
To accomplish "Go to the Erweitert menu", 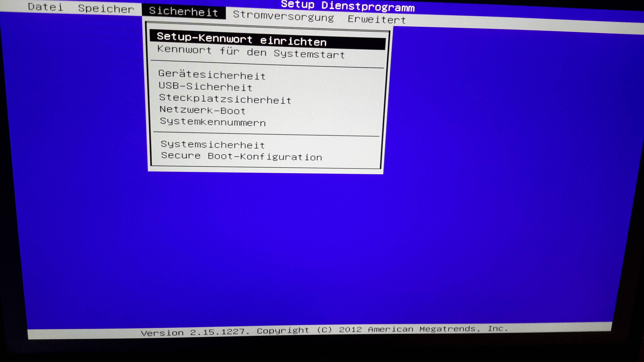I will pos(376,20).
